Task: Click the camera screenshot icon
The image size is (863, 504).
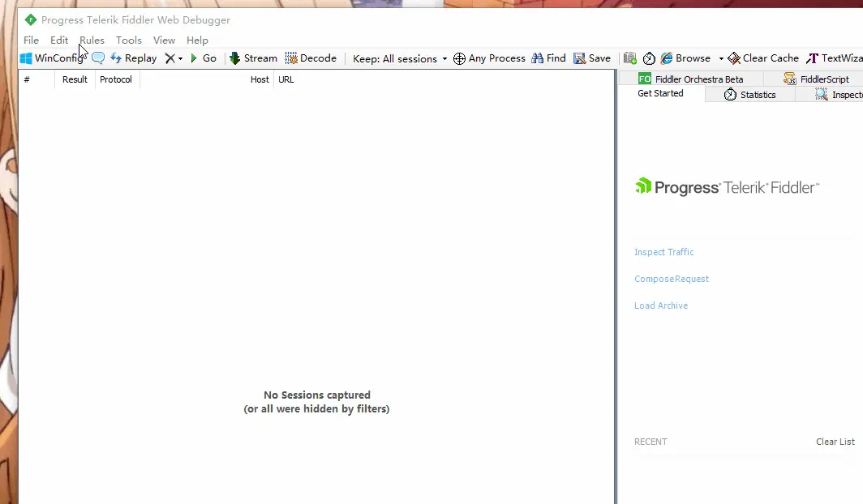Action: [630, 58]
